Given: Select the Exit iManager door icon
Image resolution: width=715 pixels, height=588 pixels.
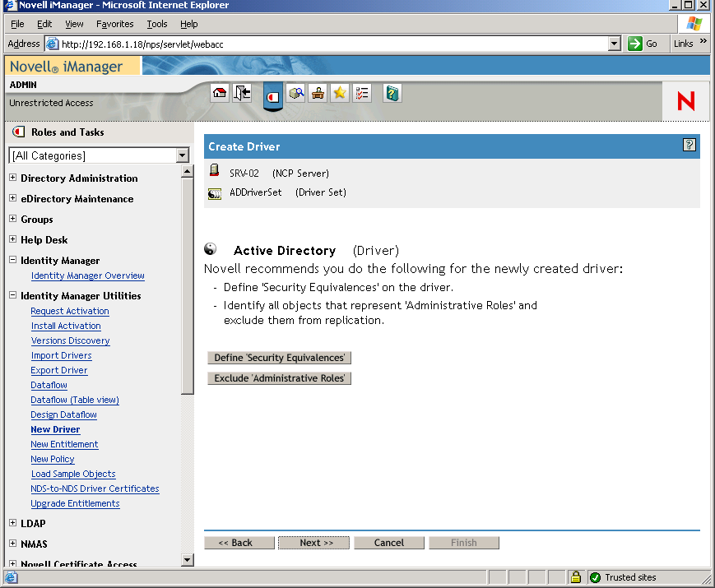Looking at the screenshot, I should point(241,93).
